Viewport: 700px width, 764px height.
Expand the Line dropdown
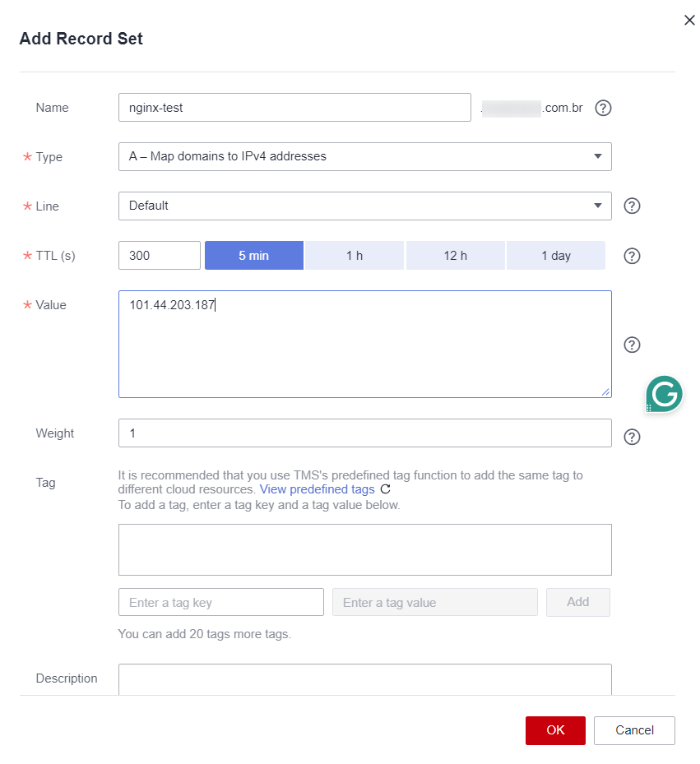click(364, 206)
